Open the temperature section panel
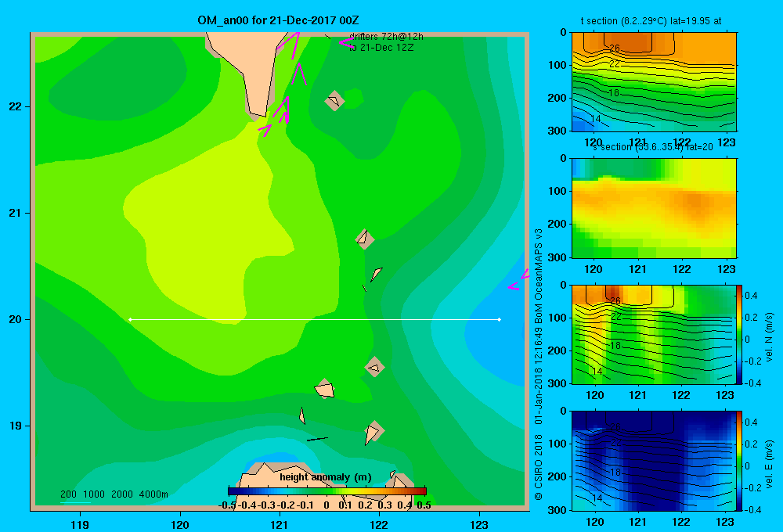The width and height of the screenshot is (783, 532). 654,82
